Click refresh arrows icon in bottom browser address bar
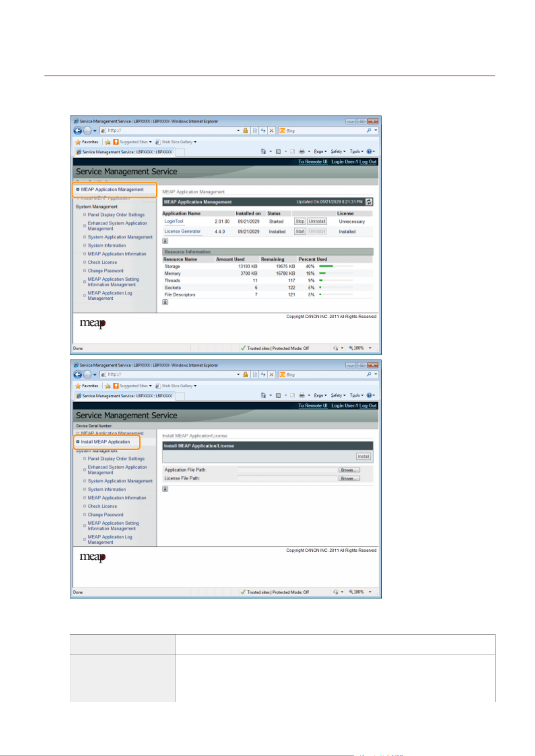 (263, 374)
